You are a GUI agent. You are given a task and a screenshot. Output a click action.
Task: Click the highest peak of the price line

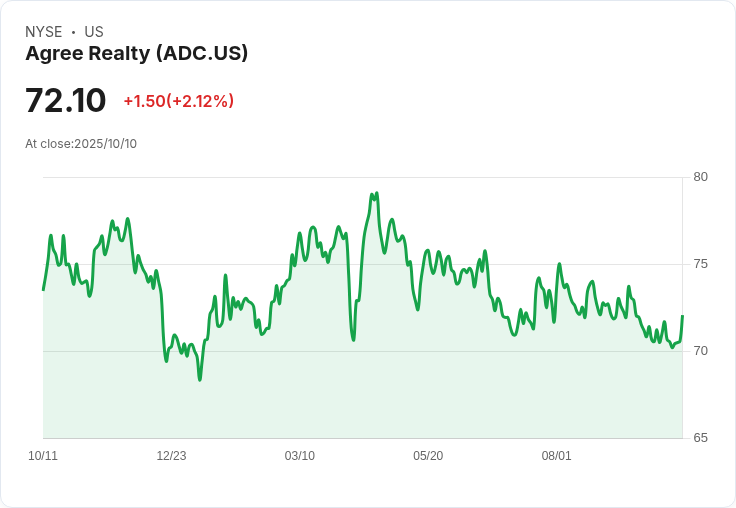tap(376, 193)
